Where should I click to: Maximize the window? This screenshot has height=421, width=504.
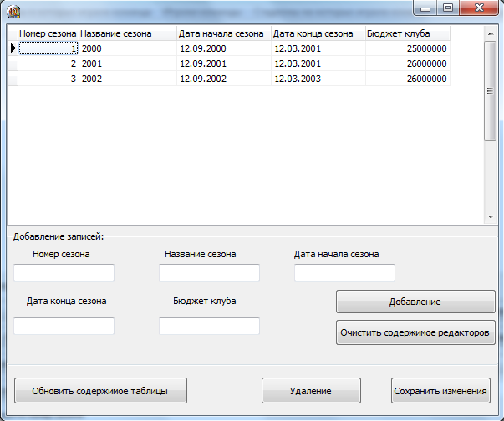(448, 8)
